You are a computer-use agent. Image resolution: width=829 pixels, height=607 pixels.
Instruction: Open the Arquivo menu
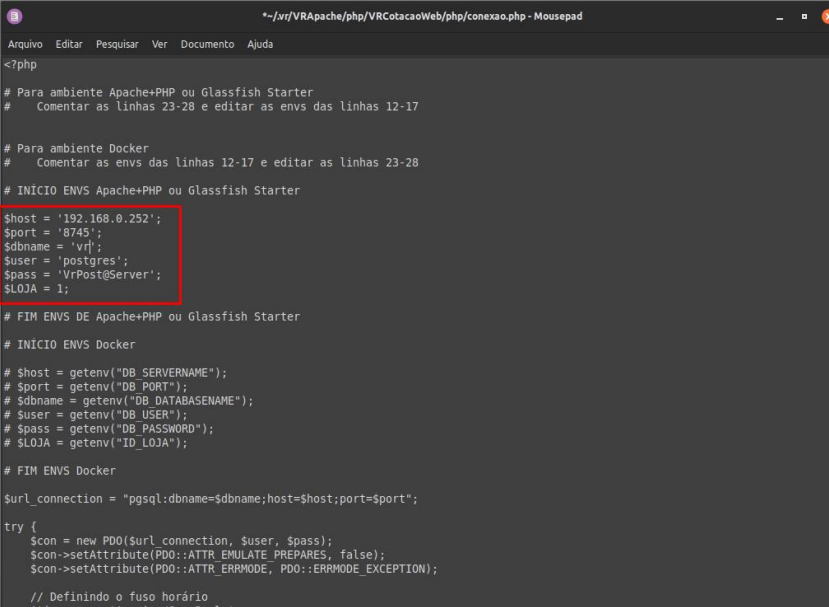coord(25,44)
